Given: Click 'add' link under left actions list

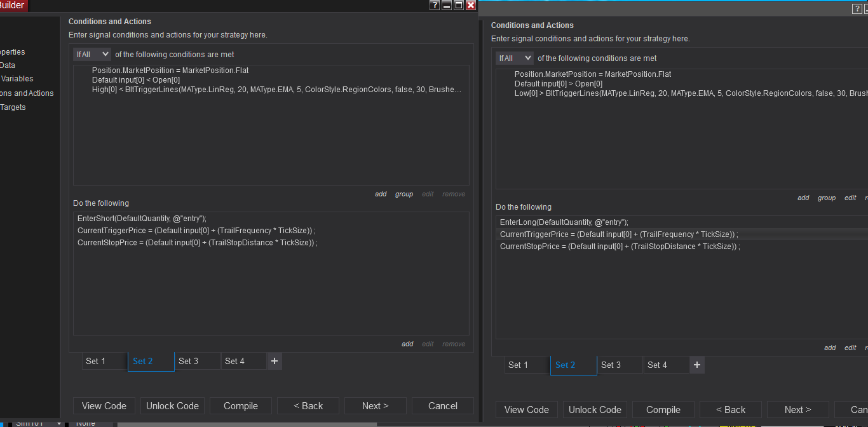Looking at the screenshot, I should click(x=407, y=344).
